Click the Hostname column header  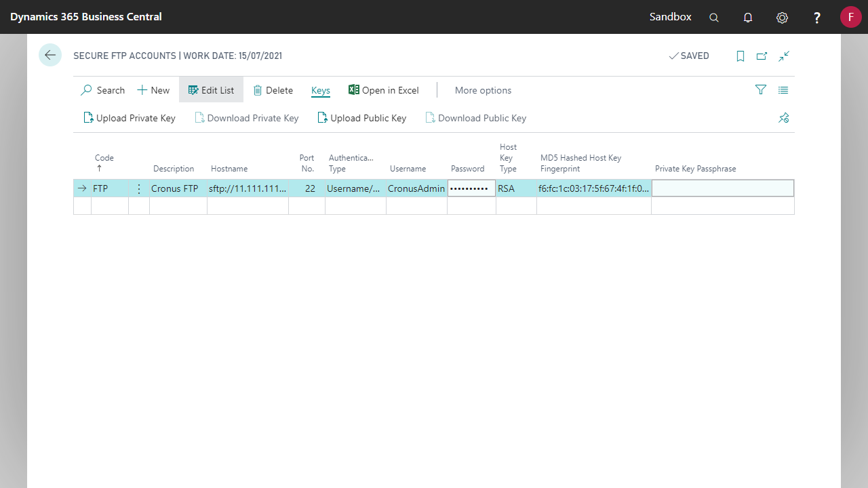pos(229,169)
